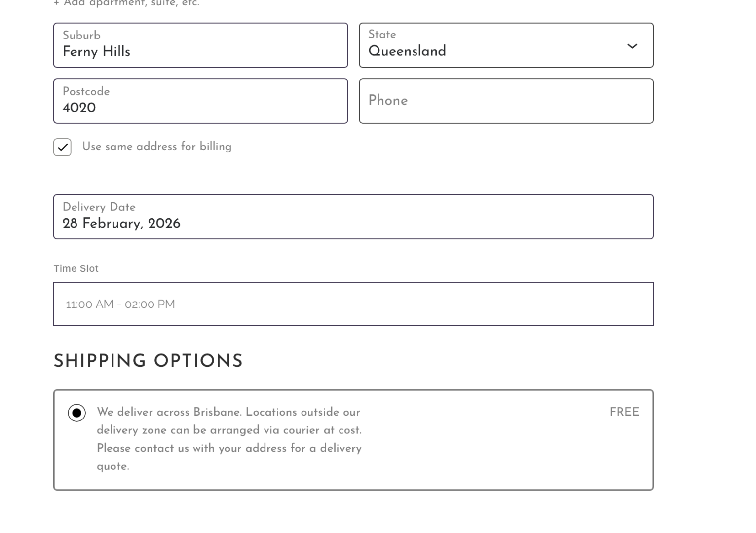This screenshot has height=533, width=756.
Task: Click the FREE shipping price label
Action: point(624,412)
